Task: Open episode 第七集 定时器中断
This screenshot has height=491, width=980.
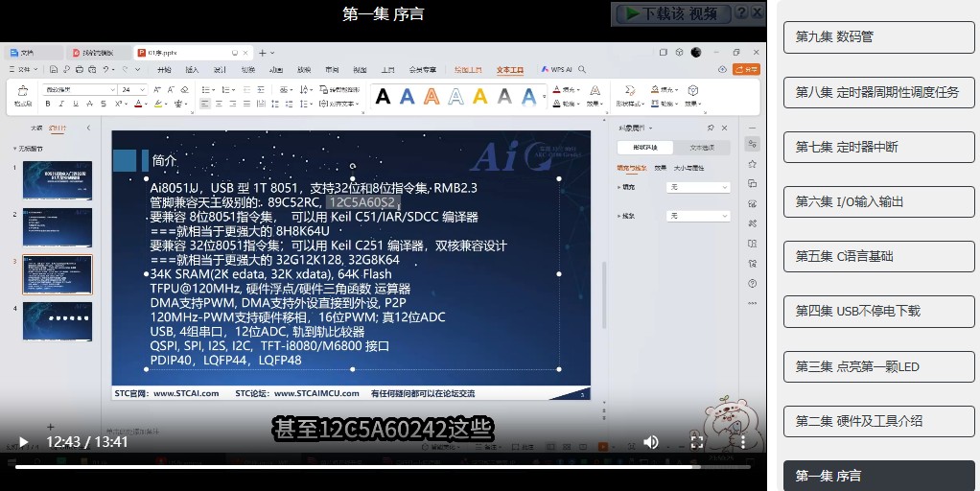Action: pos(878,147)
